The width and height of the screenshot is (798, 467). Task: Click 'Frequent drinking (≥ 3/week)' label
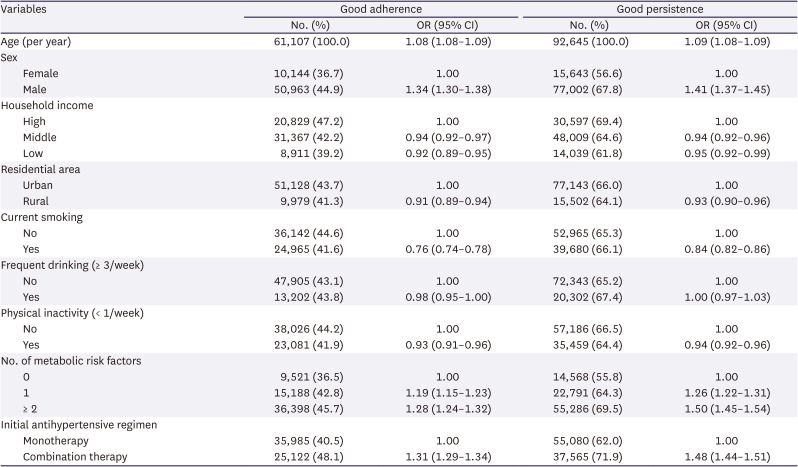click(74, 265)
